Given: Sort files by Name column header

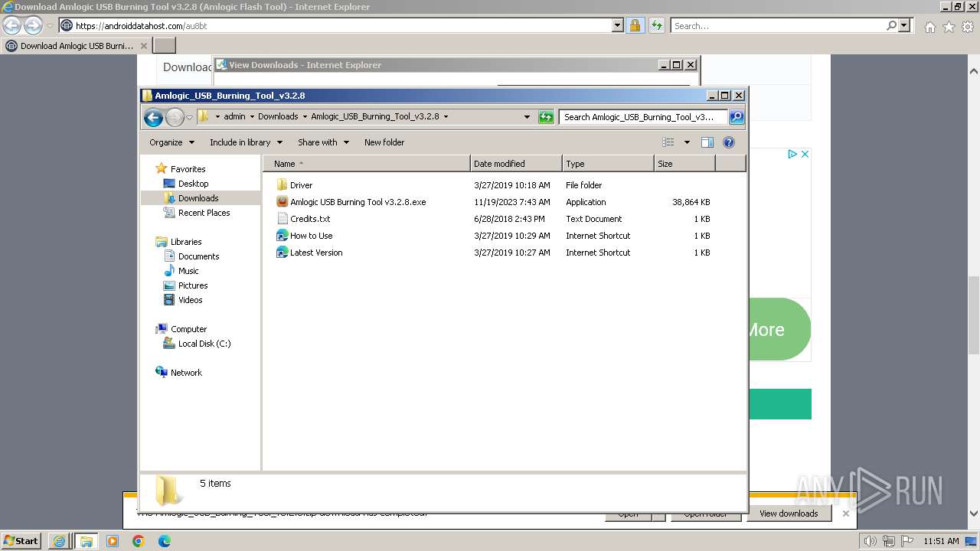Looking at the screenshot, I should pos(366,164).
